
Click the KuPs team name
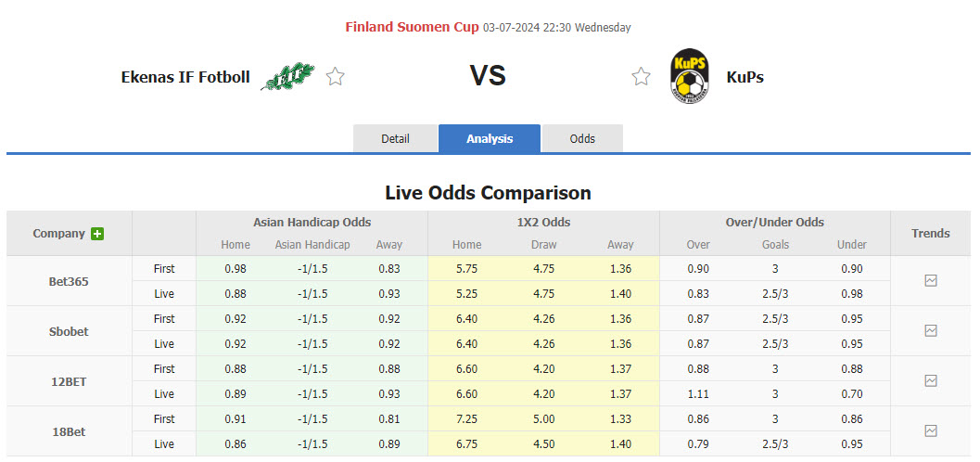[745, 77]
